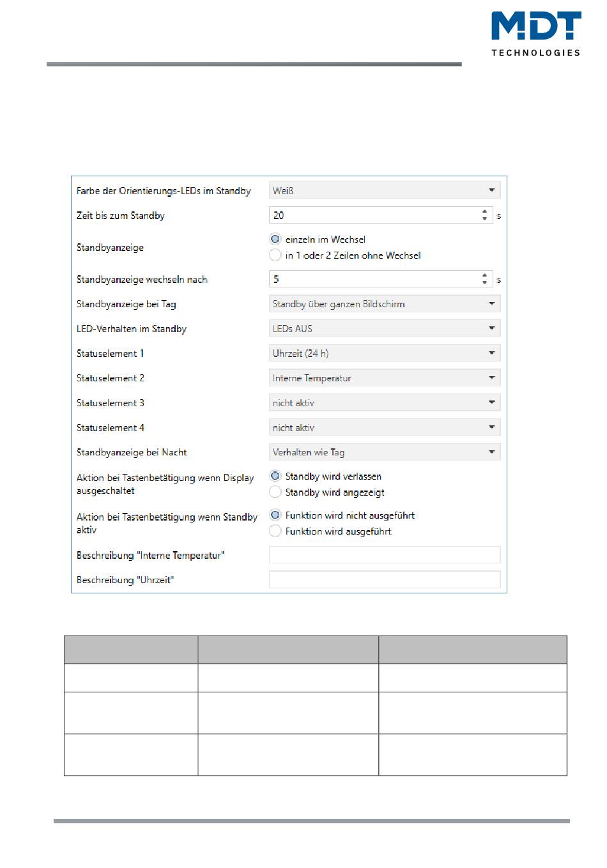Viewport: 607px width, 868px height.
Task: Click the 'Farbe der Orientierungs-LEDs im Standby' label
Action: pos(164,191)
